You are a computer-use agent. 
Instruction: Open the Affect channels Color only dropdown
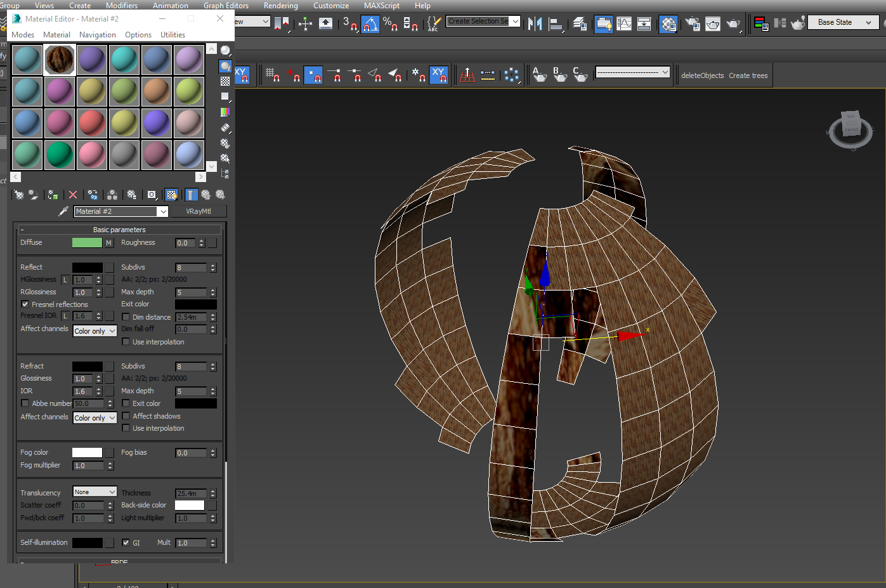(94, 330)
